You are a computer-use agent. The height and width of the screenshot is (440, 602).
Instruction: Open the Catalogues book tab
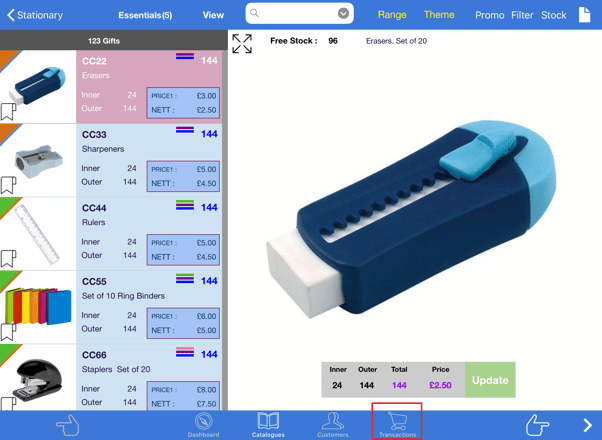click(268, 424)
